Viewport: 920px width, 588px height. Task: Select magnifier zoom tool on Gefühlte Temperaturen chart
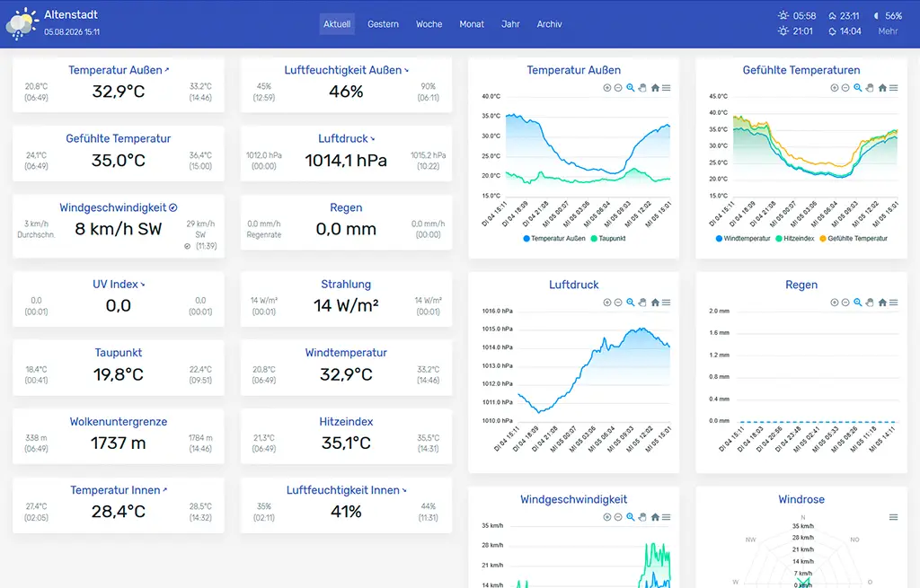point(858,88)
